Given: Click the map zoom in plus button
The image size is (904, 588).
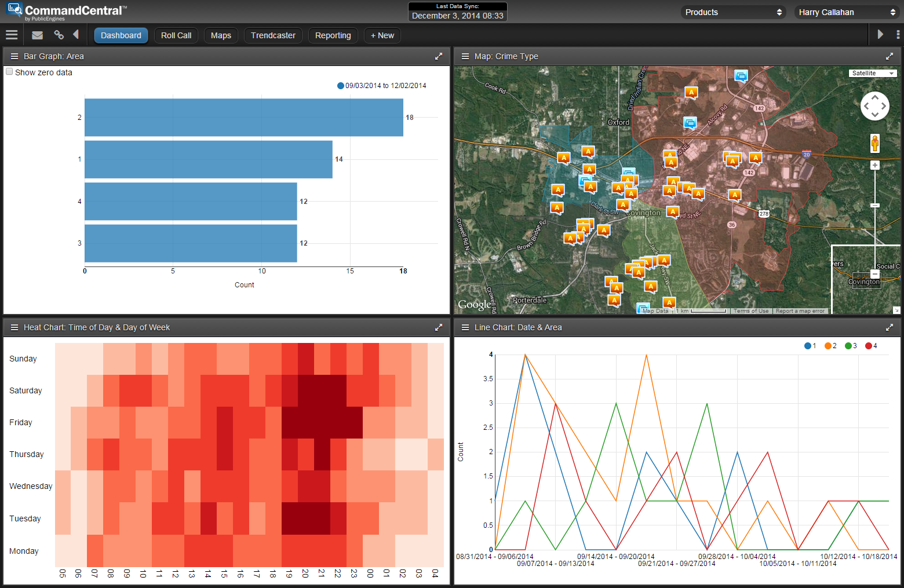Looking at the screenshot, I should [x=875, y=165].
